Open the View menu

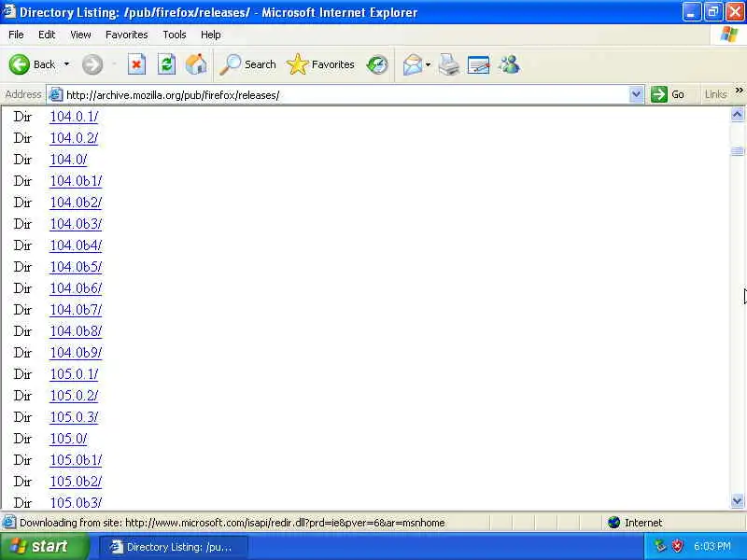pyautogui.click(x=80, y=35)
